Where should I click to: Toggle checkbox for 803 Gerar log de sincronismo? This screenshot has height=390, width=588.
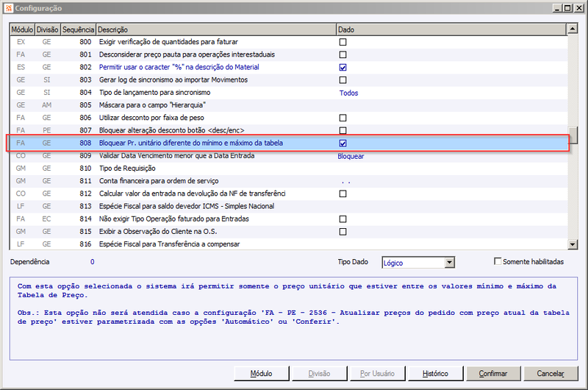point(343,80)
